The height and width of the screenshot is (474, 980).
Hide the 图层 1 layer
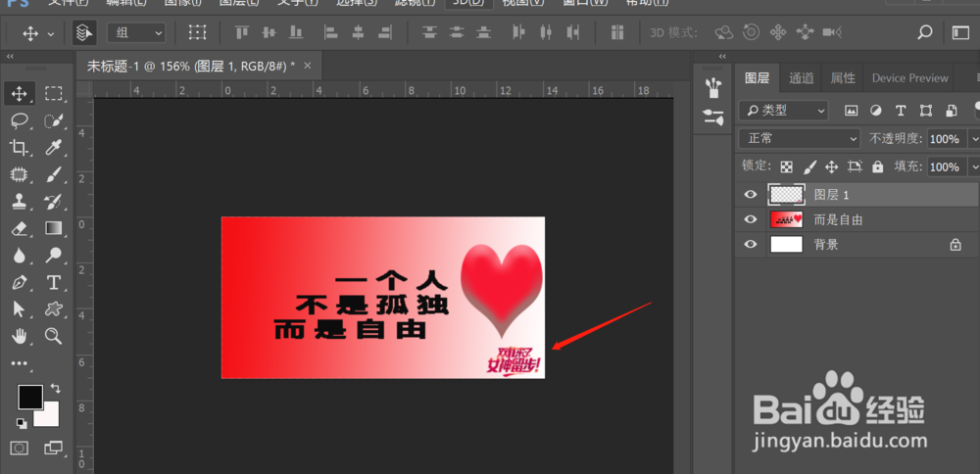coord(750,195)
